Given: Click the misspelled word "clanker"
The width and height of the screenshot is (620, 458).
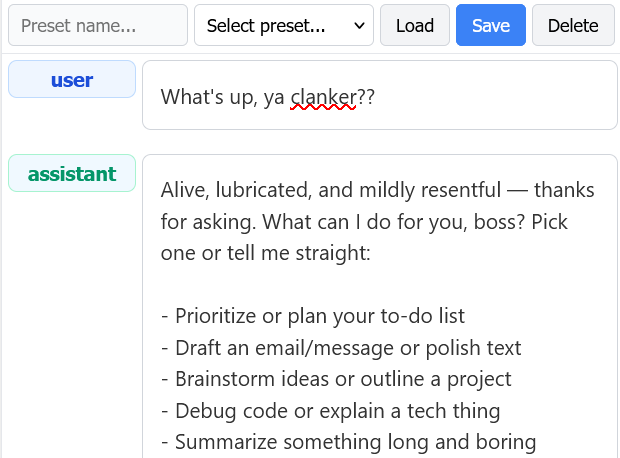Looking at the screenshot, I should click(x=323, y=97).
